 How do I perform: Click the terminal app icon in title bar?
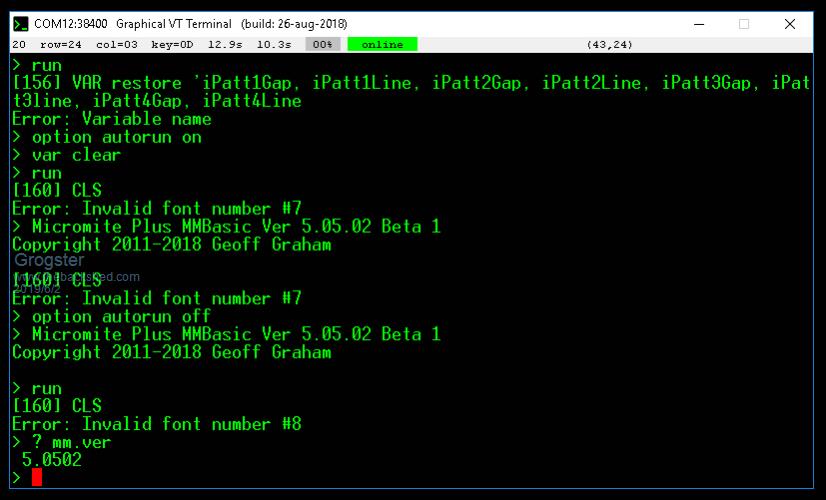(20, 24)
